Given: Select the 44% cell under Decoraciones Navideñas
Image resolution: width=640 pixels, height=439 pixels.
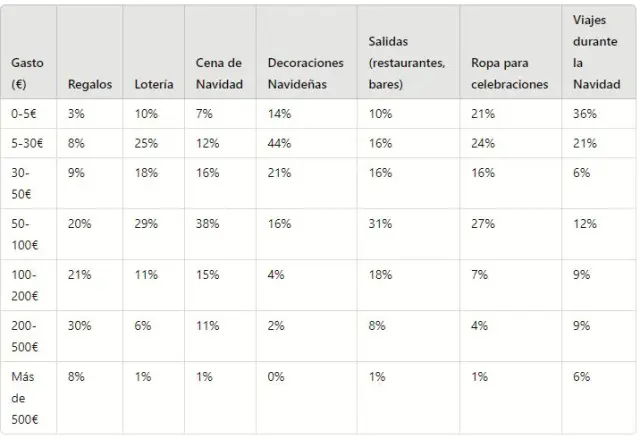Looking at the screenshot, I should (x=279, y=143).
